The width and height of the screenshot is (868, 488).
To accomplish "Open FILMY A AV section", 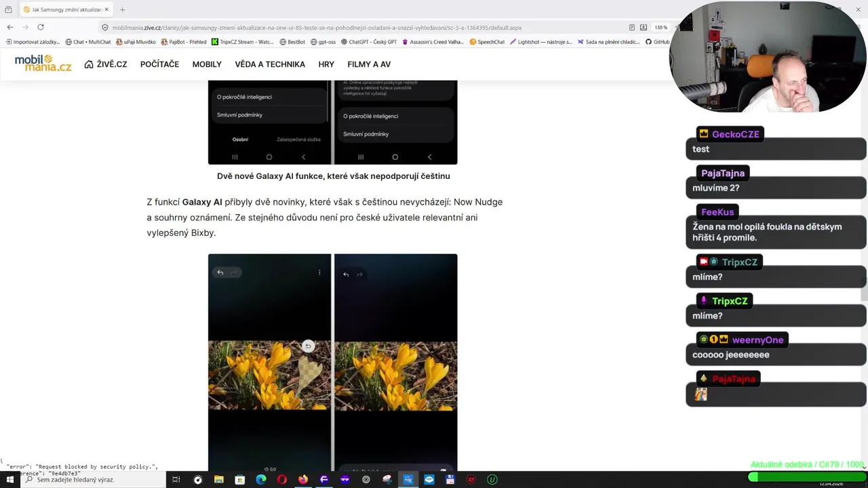I will 369,64.
